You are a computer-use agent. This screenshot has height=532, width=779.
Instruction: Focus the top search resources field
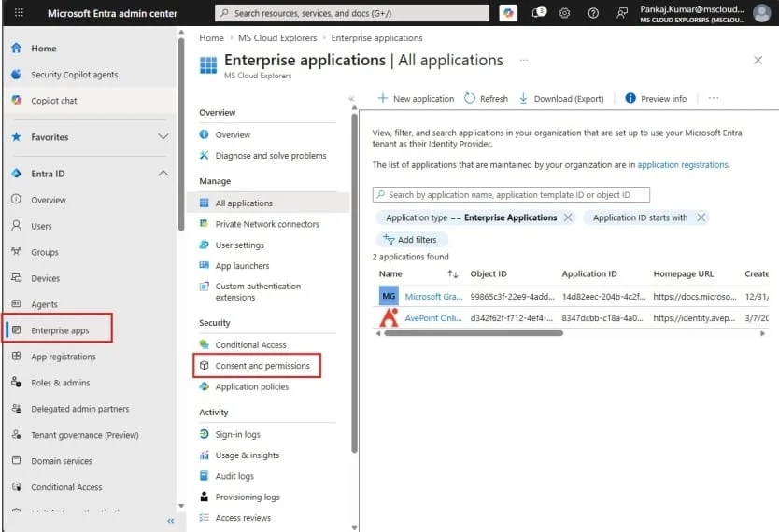352,13
